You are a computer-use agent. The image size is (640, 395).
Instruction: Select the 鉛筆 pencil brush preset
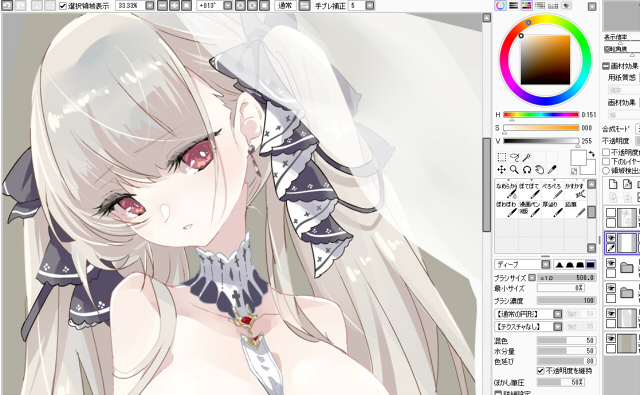tap(575, 209)
